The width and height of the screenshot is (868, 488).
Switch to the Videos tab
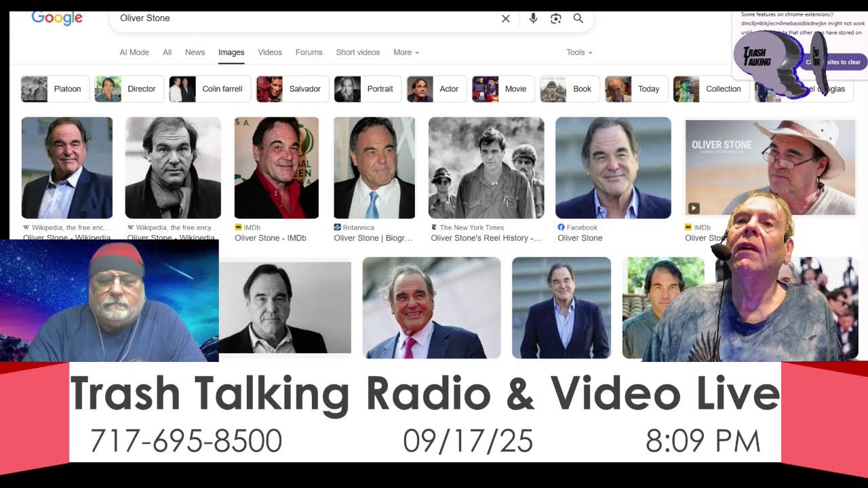270,52
